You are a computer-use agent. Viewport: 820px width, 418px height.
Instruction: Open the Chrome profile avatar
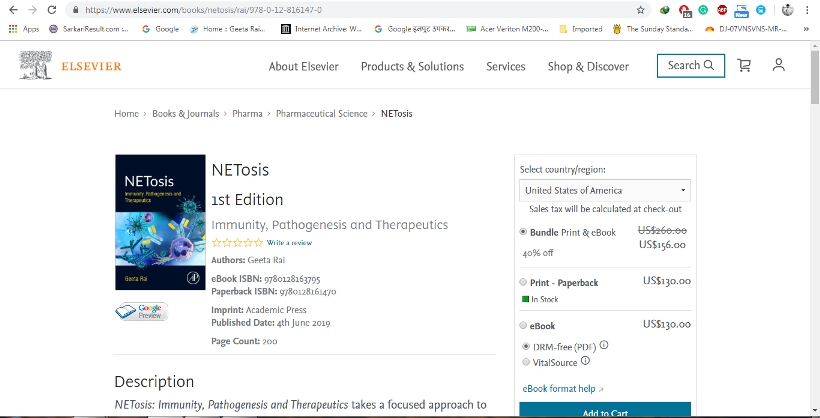788,10
